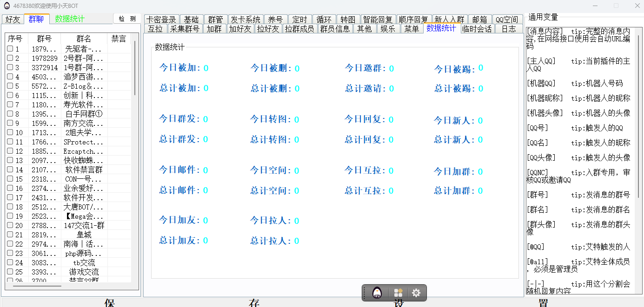
Task: Open the 卡密登录 tab
Action: [x=161, y=20]
